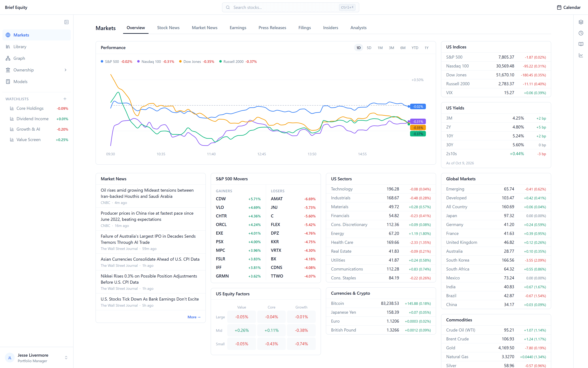Viewport: 588px width, 368px height.
Task: Toggle the Dow Jones orange legend dot
Action: tap(180, 62)
